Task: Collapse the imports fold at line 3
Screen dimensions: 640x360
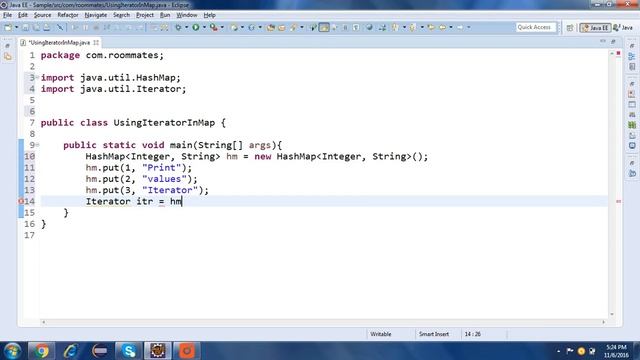Action: pos(37,77)
